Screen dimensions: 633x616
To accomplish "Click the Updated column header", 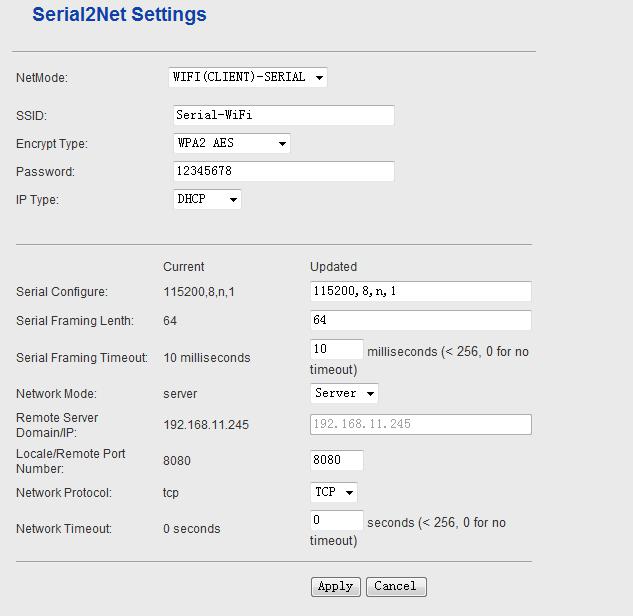I will point(333,267).
